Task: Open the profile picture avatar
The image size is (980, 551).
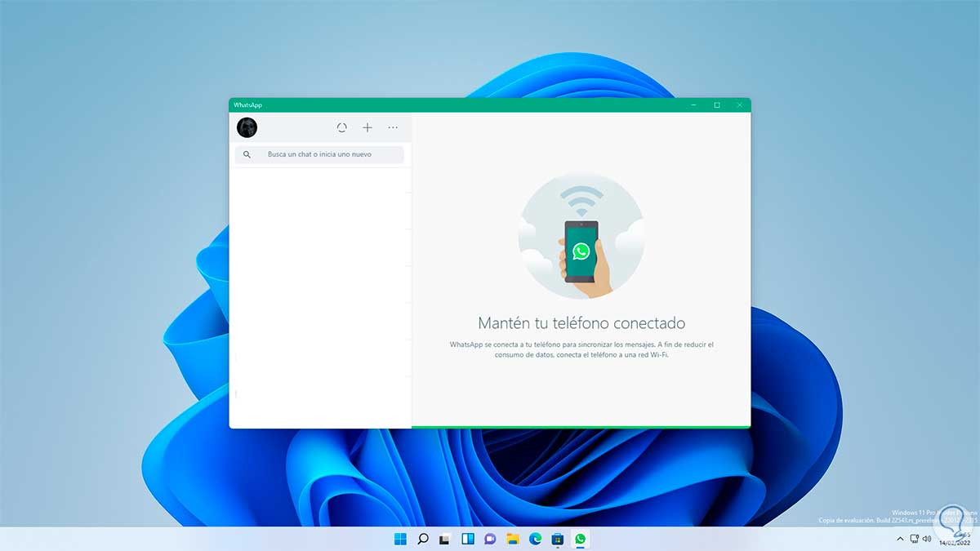Action: (247, 127)
